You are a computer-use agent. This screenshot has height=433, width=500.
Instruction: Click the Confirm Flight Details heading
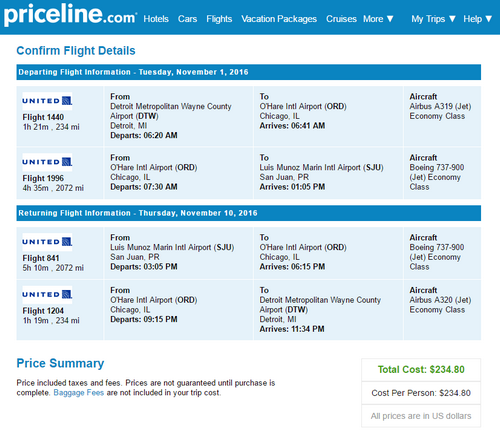pos(76,51)
